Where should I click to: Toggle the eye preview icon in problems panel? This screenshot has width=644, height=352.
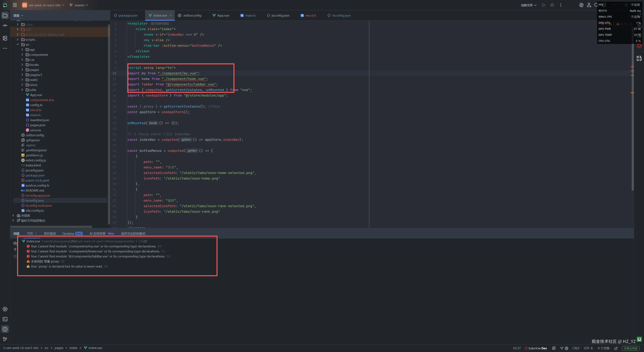click(15, 243)
